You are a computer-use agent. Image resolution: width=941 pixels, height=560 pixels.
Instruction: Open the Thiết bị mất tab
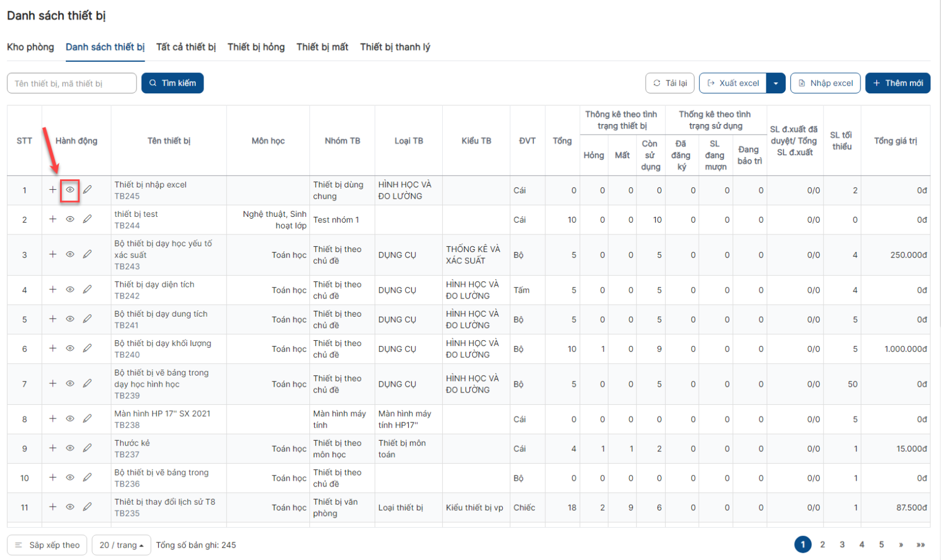tap(322, 47)
